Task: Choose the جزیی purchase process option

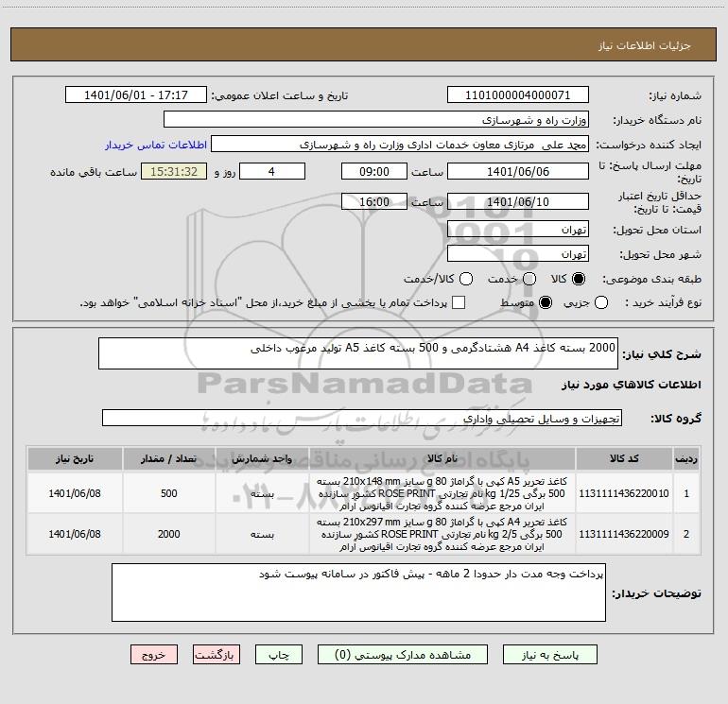Action: 600,302
